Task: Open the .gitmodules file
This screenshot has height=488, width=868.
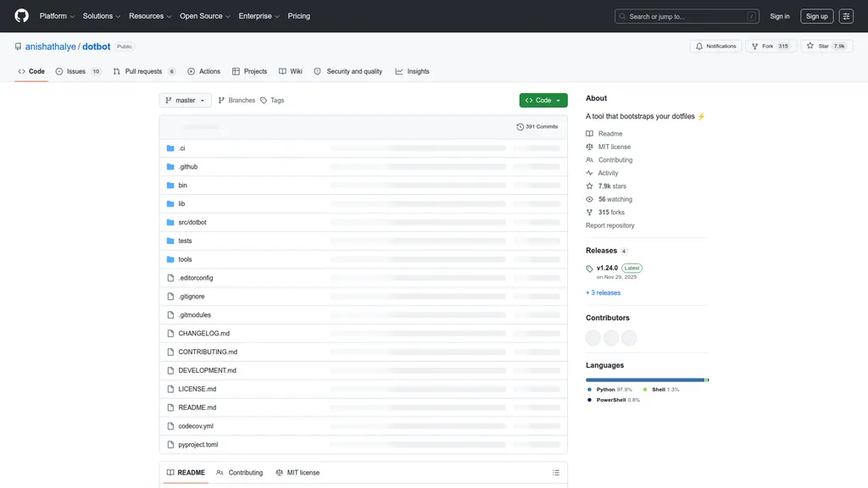Action: tap(194, 315)
